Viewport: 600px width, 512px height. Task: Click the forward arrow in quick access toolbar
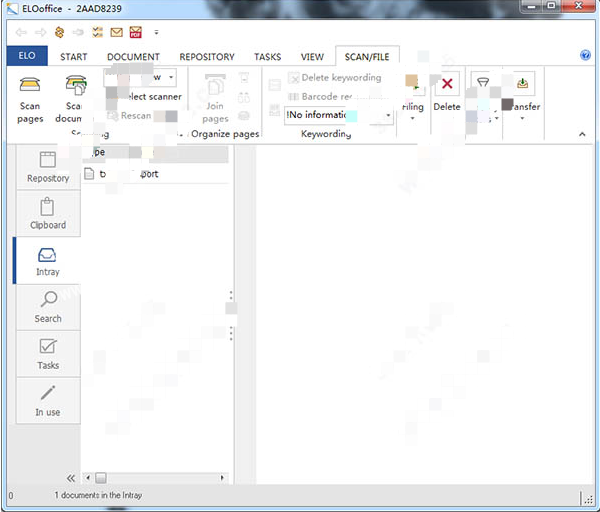(x=41, y=33)
